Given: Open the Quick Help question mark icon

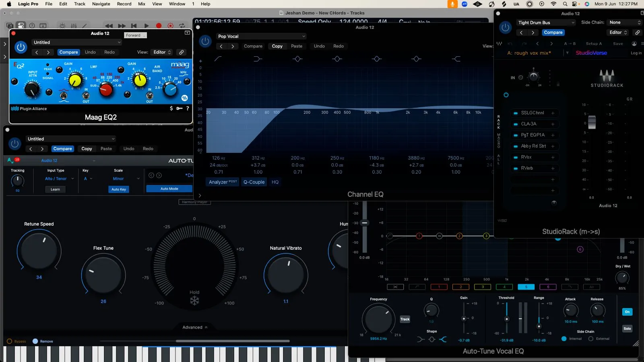Looking at the screenshot, I should (x=32, y=25).
